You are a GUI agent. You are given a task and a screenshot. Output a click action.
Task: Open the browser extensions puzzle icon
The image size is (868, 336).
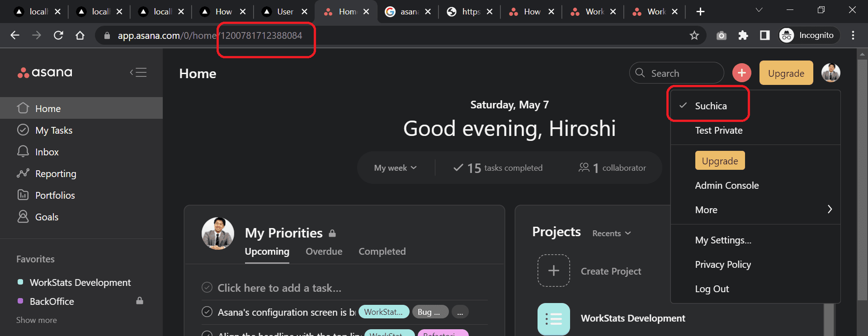743,35
